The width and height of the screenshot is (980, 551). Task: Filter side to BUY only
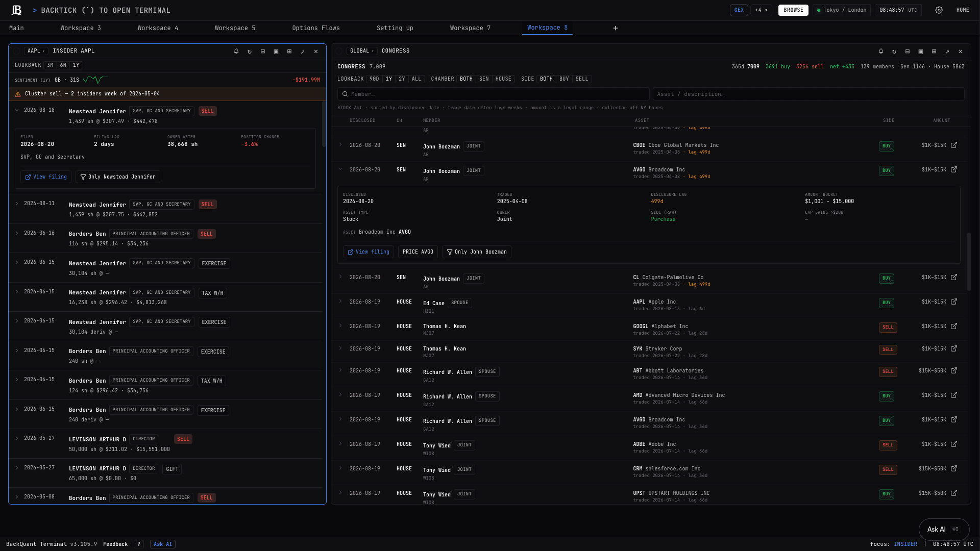pos(564,79)
